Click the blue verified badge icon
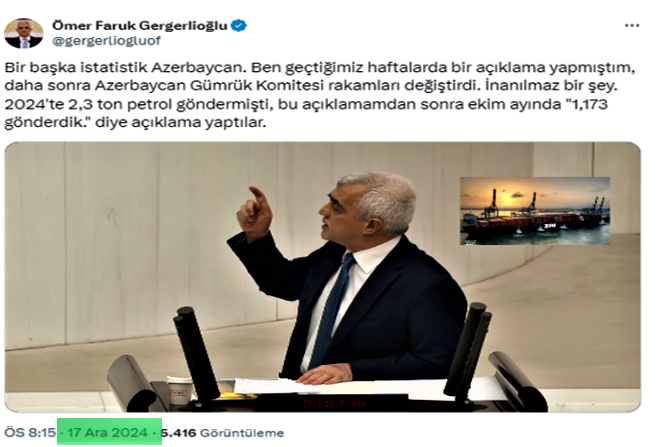Image resolution: width=661 pixels, height=447 pixels. 239,25
